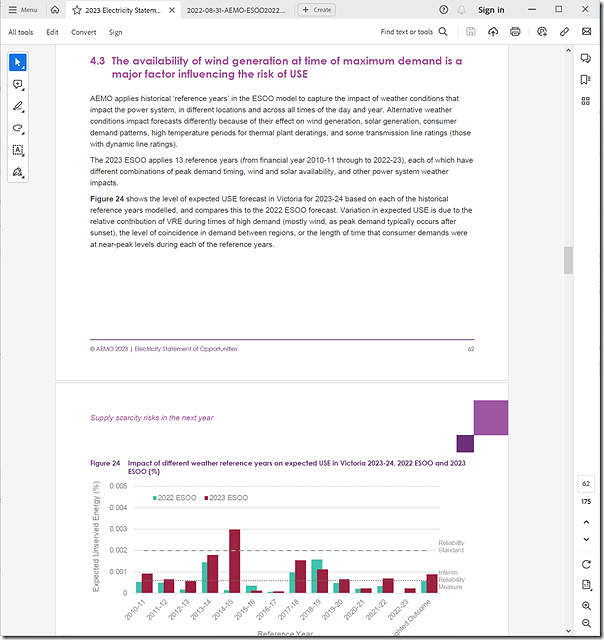Click the 4.3 section heading text
The height and width of the screenshot is (640, 604).
276,67
